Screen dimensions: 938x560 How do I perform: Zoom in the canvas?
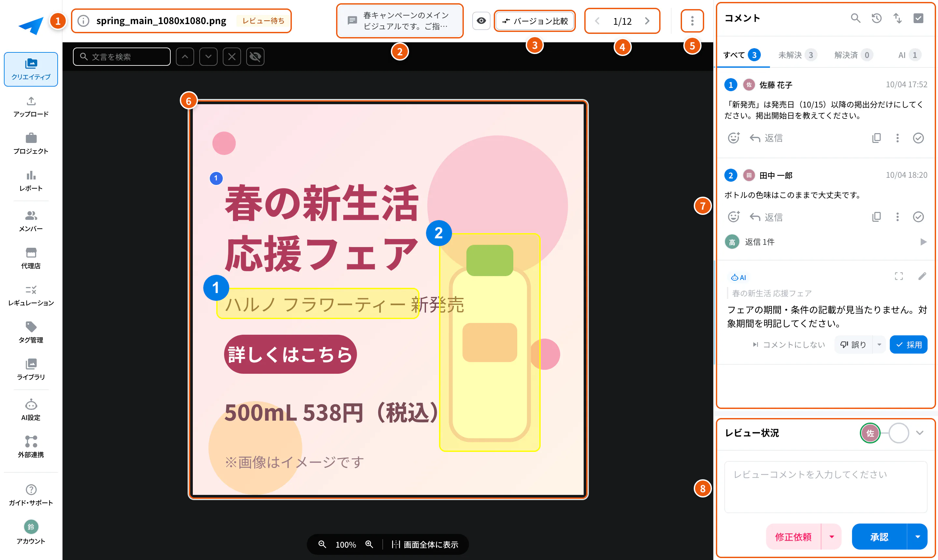tap(369, 544)
